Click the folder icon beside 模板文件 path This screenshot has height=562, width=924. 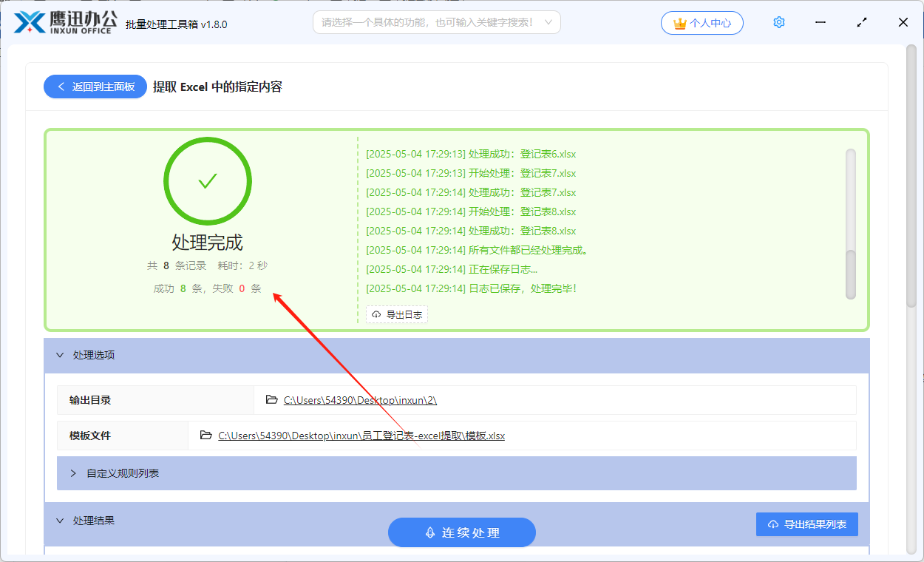(205, 435)
